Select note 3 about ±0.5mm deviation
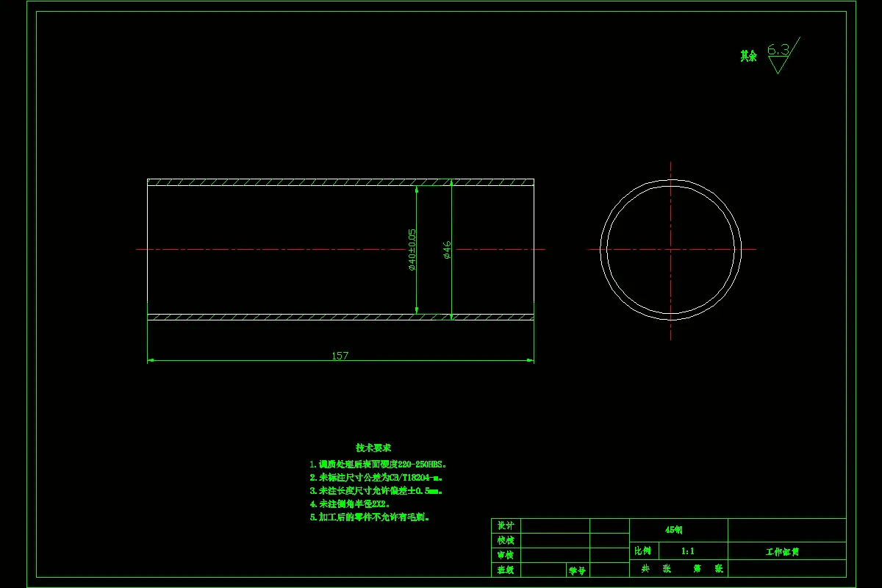Image resolution: width=882 pixels, height=588 pixels. tap(376, 491)
